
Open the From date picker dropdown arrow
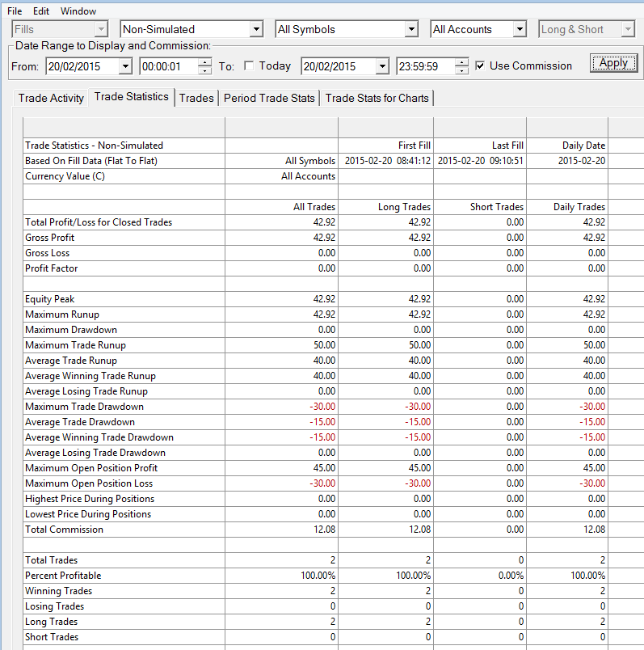[125, 66]
